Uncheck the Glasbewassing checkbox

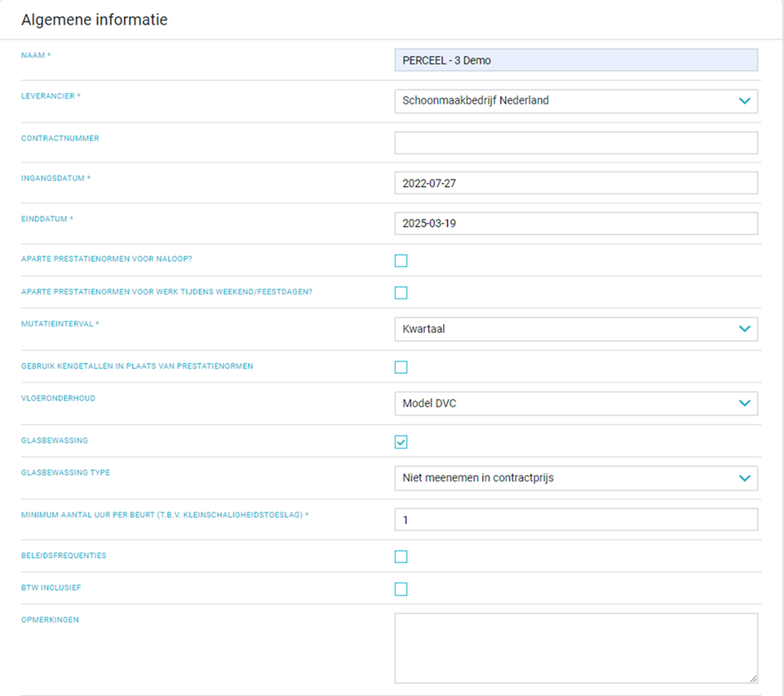tap(401, 442)
